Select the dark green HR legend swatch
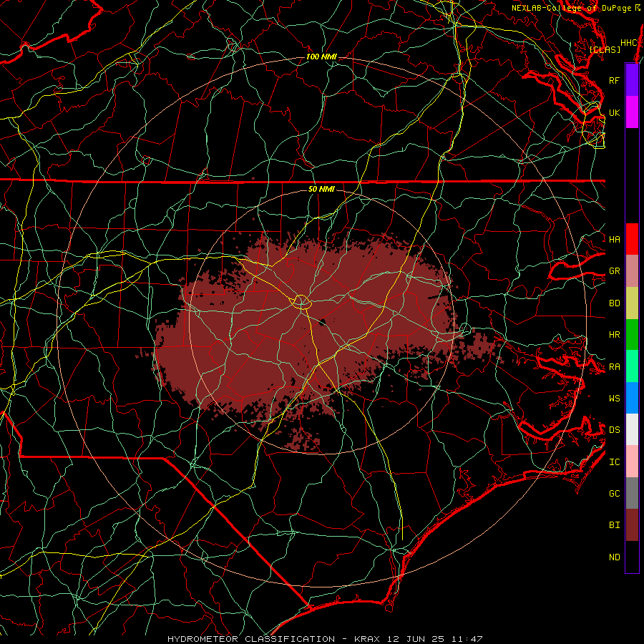The height and width of the screenshot is (644, 644). 632,335
